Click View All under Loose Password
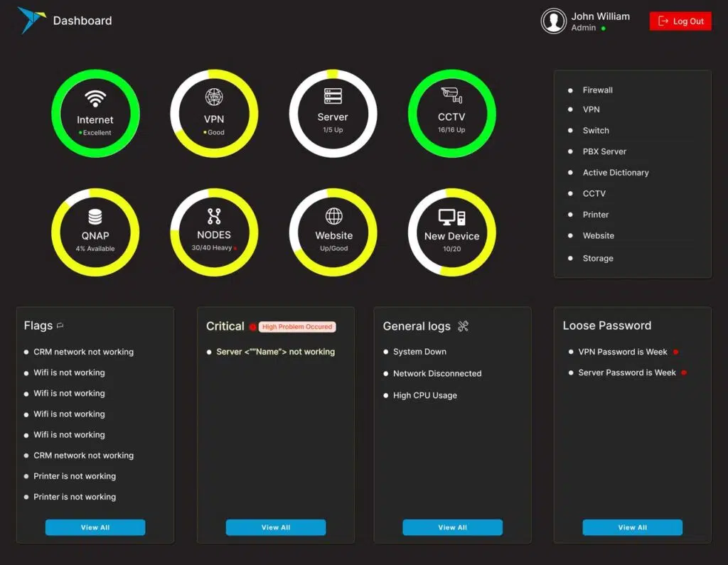Image resolution: width=728 pixels, height=565 pixels. tap(632, 527)
